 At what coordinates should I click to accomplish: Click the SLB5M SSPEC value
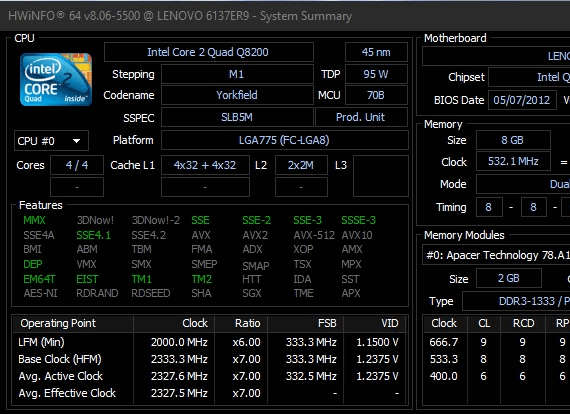237,117
